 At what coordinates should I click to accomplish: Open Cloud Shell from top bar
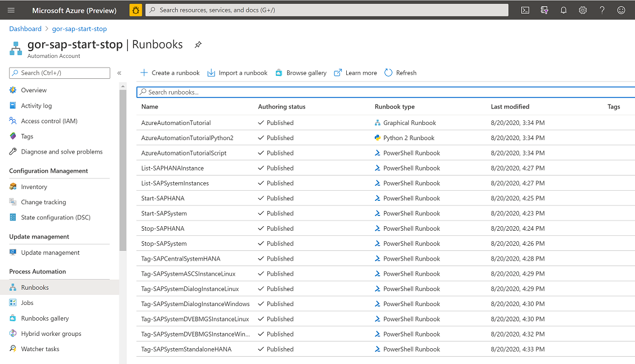(x=525, y=10)
